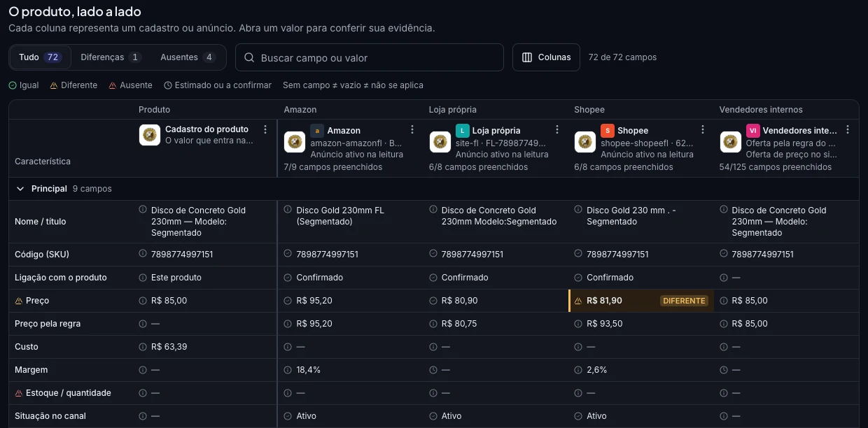Image resolution: width=868 pixels, height=428 pixels.
Task: Click the info icon beside Custo R$ 63,39
Action: 143,347
